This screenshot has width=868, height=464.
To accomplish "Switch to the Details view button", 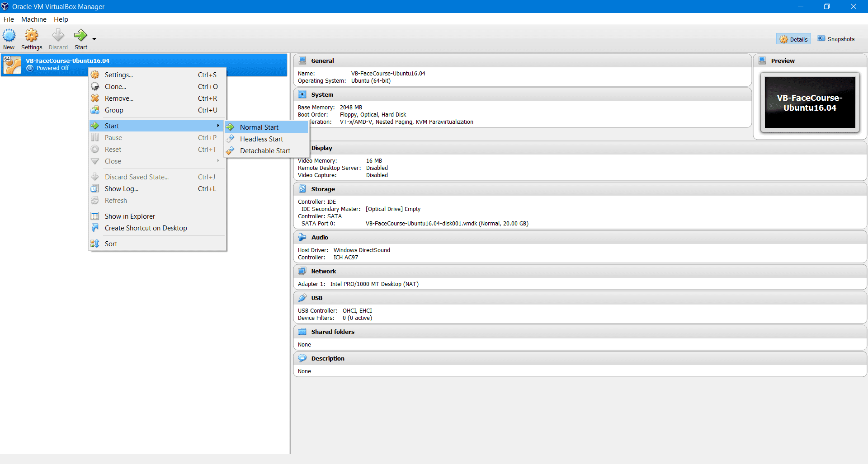I will (793, 39).
